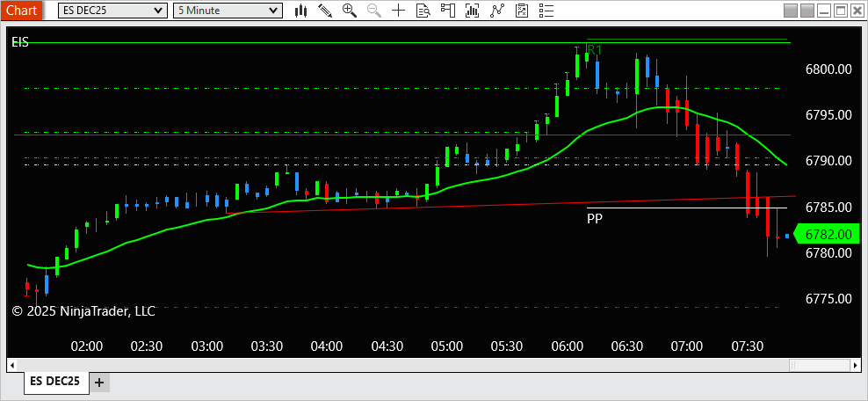Open the 5 Minute interval dropdown
Image resolution: width=868 pixels, height=401 pixels.
228,10
